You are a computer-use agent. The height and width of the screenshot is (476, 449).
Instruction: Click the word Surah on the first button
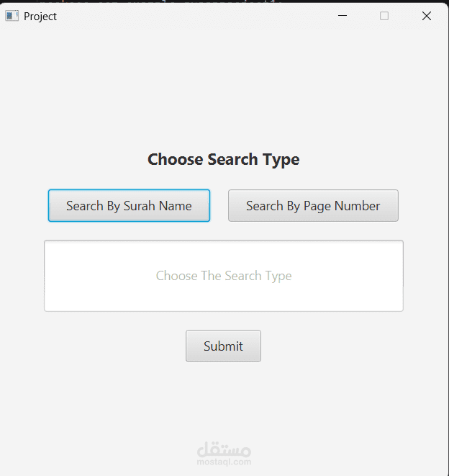point(140,206)
